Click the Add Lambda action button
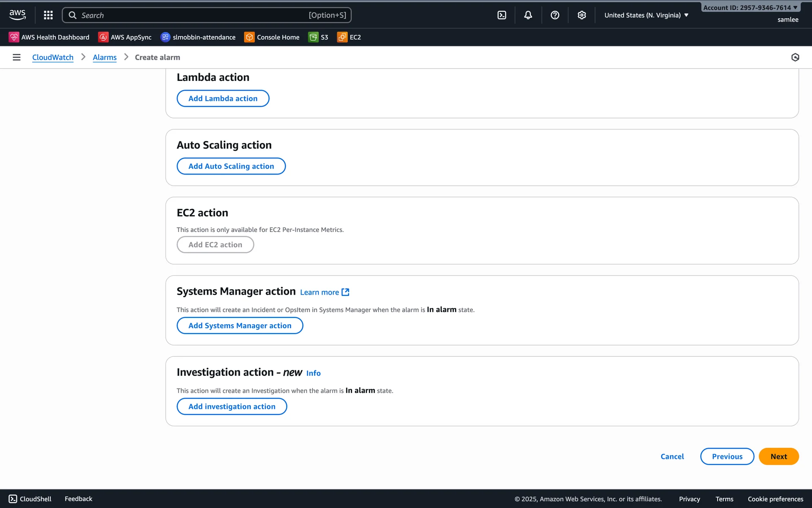 coord(223,98)
